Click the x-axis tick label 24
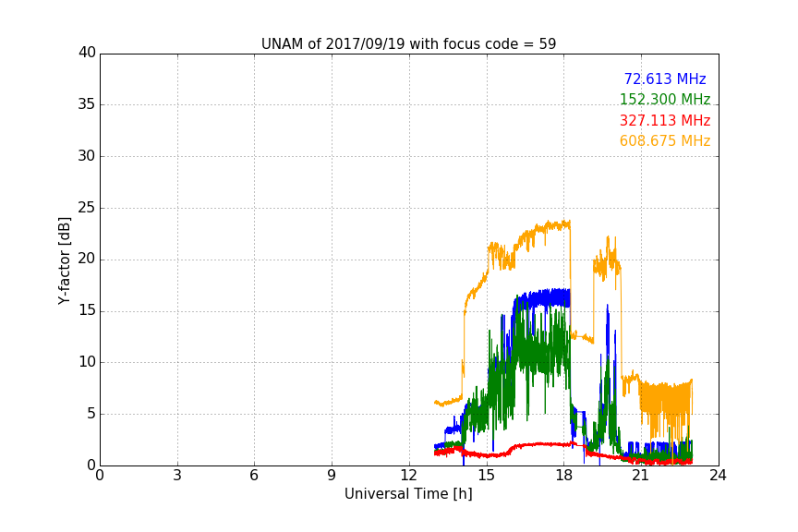Screen dimensions: 798x532 pyautogui.click(x=718, y=476)
